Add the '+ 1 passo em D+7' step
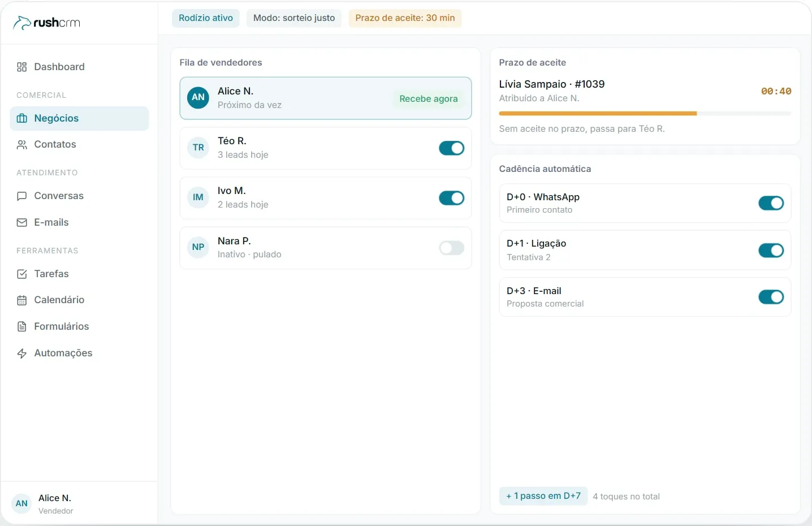Image resolution: width=812 pixels, height=526 pixels. click(x=543, y=496)
